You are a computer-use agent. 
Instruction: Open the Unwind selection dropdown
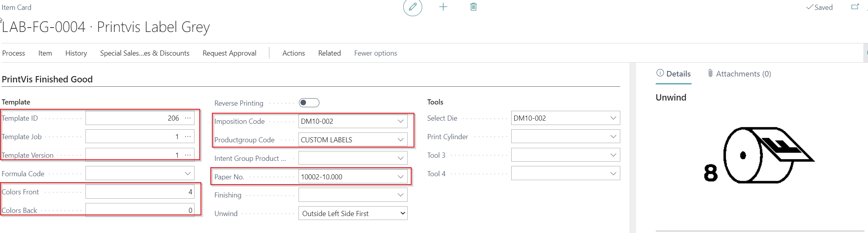[x=353, y=213]
